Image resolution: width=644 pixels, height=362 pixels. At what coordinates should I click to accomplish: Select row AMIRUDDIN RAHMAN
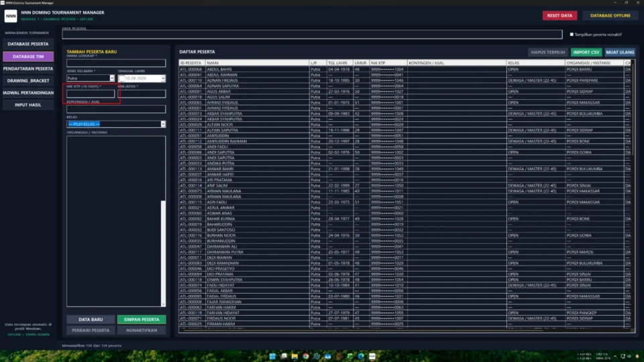point(405,141)
